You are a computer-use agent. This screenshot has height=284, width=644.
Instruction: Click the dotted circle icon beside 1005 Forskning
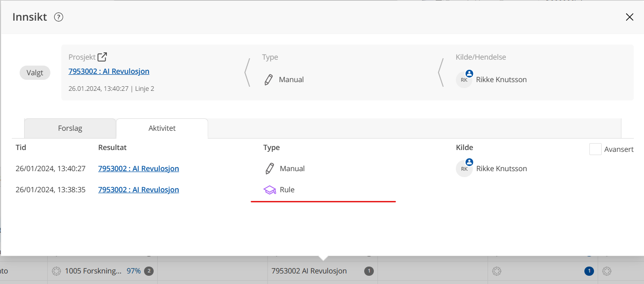pos(56,271)
